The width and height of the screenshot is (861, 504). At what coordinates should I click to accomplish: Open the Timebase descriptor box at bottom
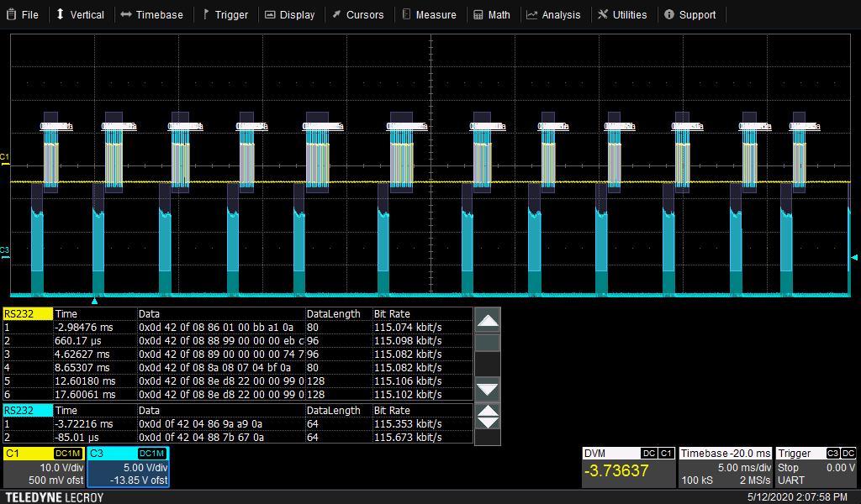tap(725, 467)
